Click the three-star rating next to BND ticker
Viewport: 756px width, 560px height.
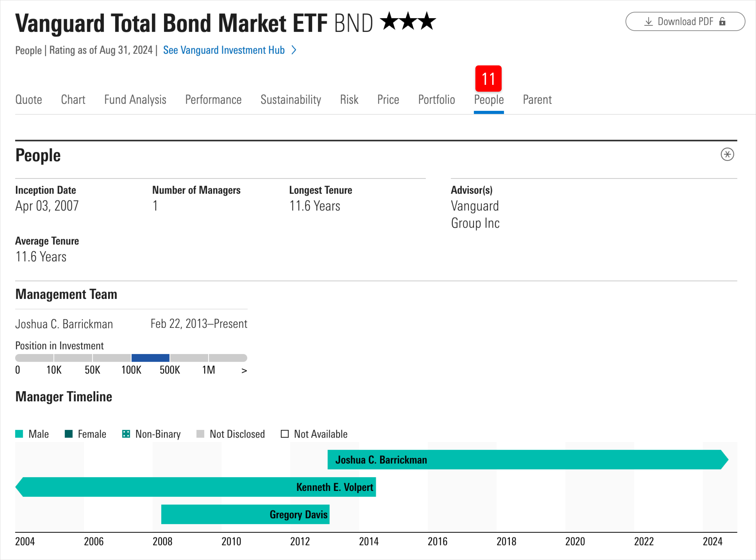[408, 21]
